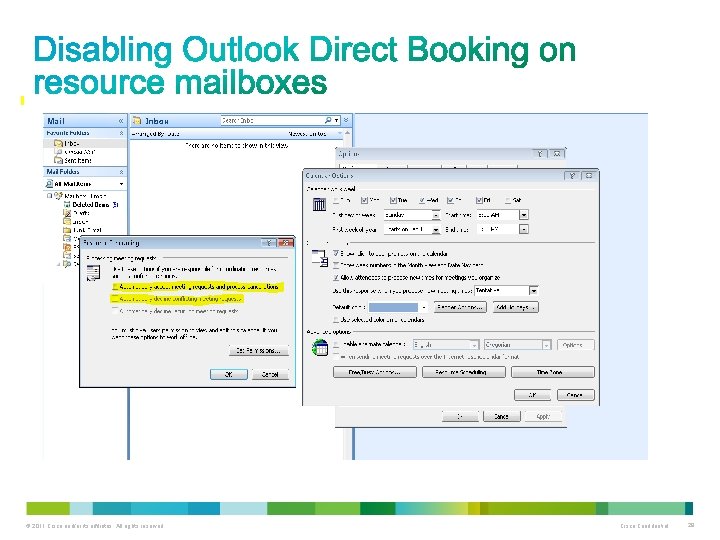The height and width of the screenshot is (540, 720).
Task: Click the message list scrollbar up arrow
Action: (x=347, y=133)
